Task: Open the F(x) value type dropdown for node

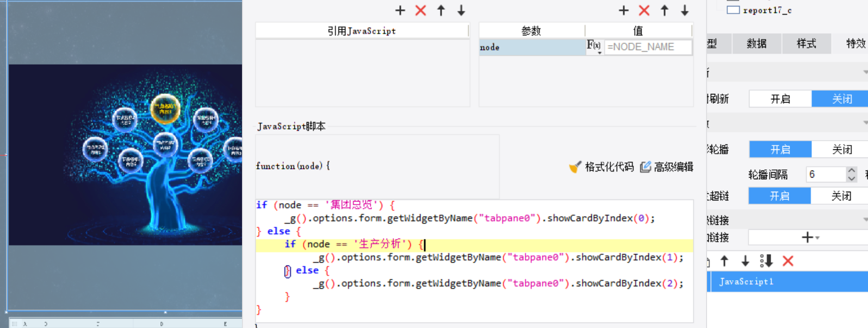Action: [x=594, y=47]
